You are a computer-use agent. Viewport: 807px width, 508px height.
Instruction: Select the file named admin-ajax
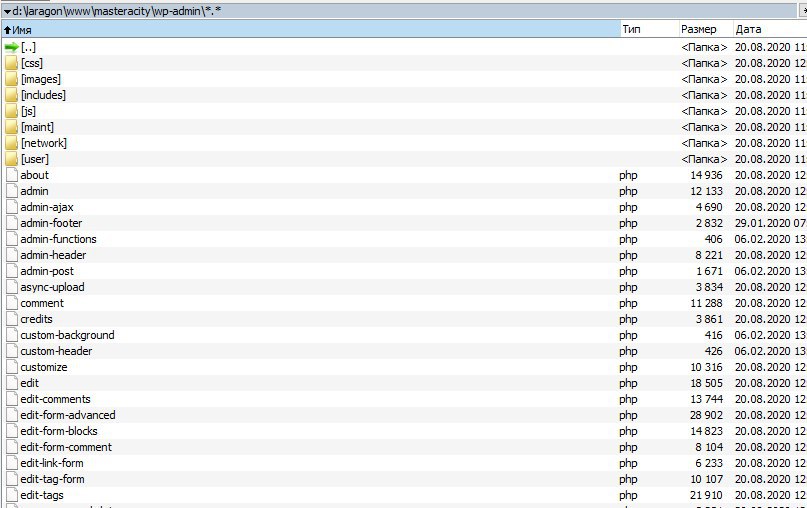[x=47, y=207]
